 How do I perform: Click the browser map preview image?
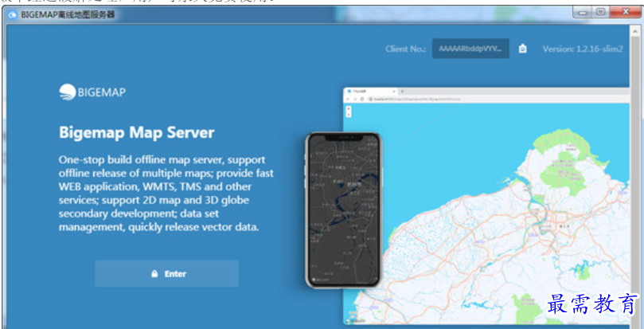coord(486,206)
